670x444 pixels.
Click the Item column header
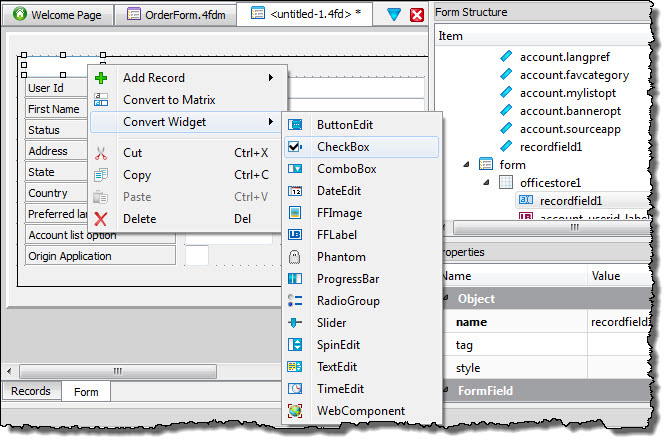[543, 36]
